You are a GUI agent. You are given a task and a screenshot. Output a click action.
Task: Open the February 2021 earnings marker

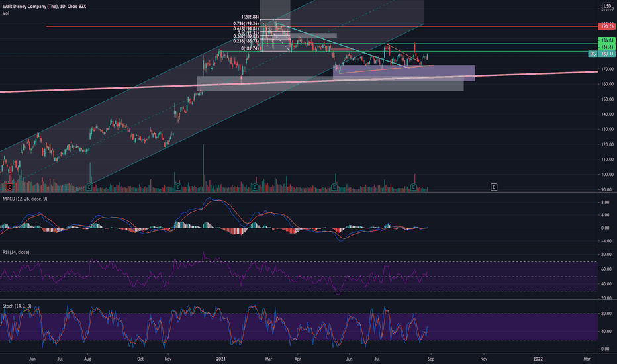tap(255, 187)
